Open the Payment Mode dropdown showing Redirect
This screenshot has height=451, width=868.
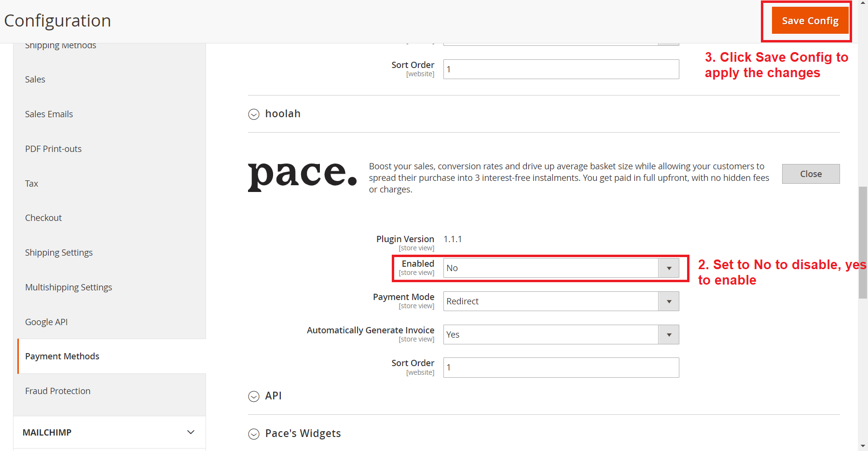point(561,301)
